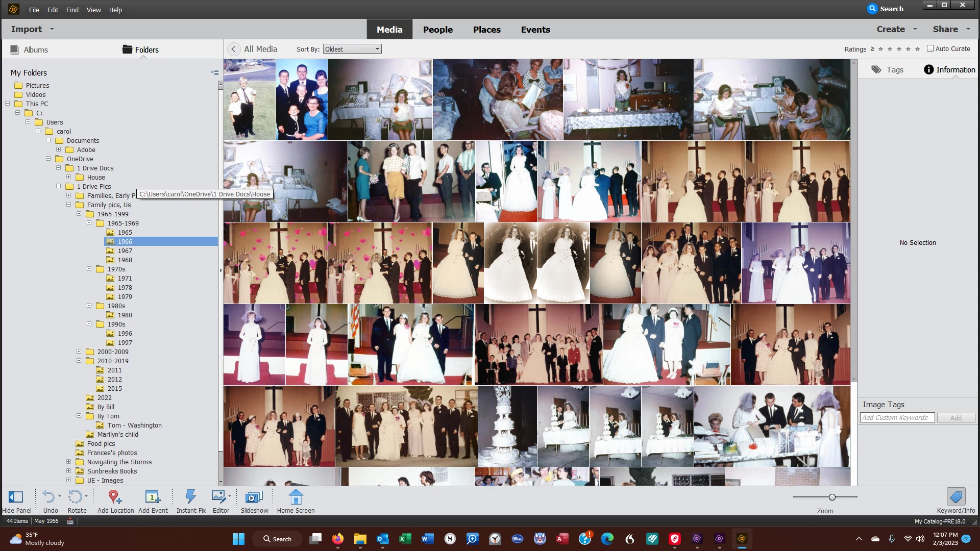Click the Import button
Image resolution: width=980 pixels, height=551 pixels.
tap(27, 29)
